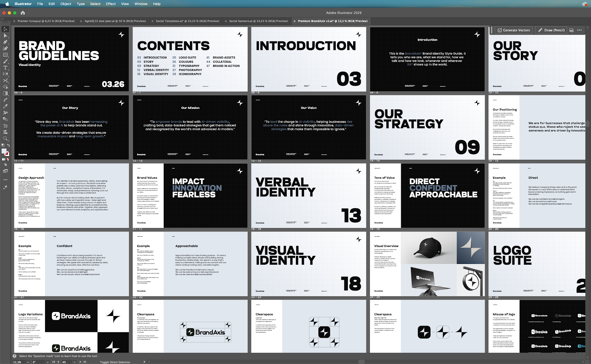The height and width of the screenshot is (364, 591).
Task: Close the Social banners.ai tab
Action: [x=226, y=21]
